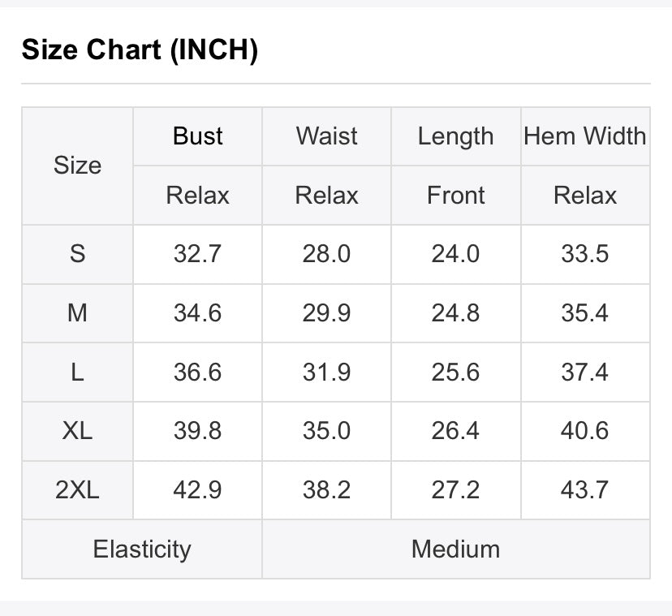Select the L size row label
Screen dimensions: 672x616
point(77,372)
